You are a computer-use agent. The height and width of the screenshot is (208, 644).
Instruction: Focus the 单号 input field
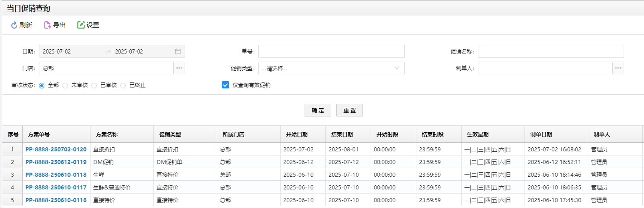pyautogui.click(x=331, y=51)
